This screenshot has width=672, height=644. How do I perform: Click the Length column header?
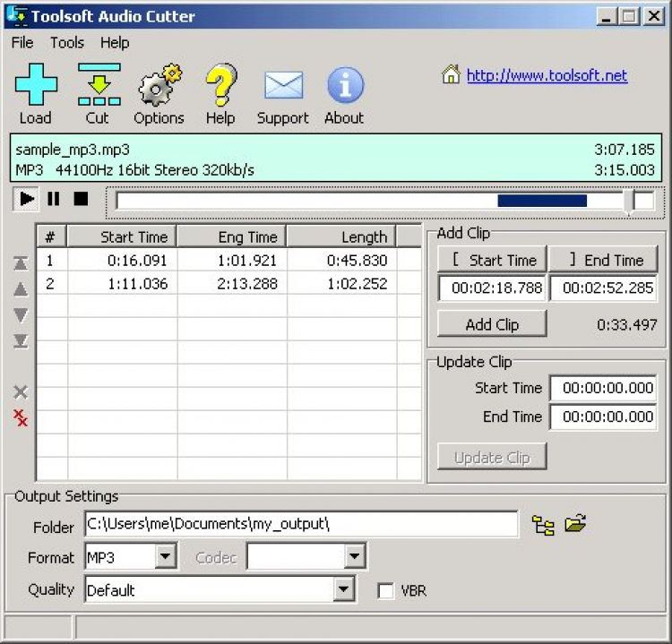pos(341,236)
